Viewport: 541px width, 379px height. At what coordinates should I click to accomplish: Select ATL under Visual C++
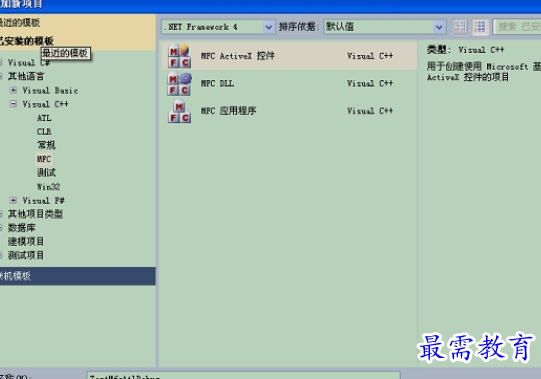tap(44, 118)
